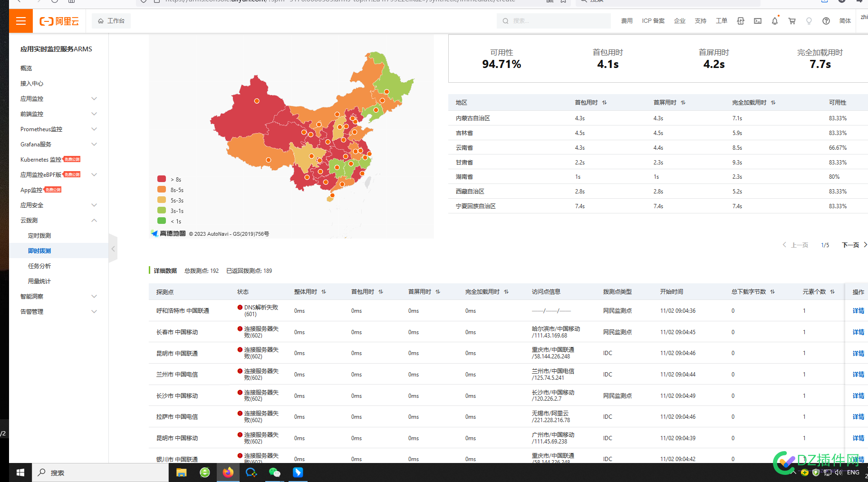The width and height of the screenshot is (868, 482).
Task: Open 详情 for 长春市 中国移动 row
Action: coord(858,332)
